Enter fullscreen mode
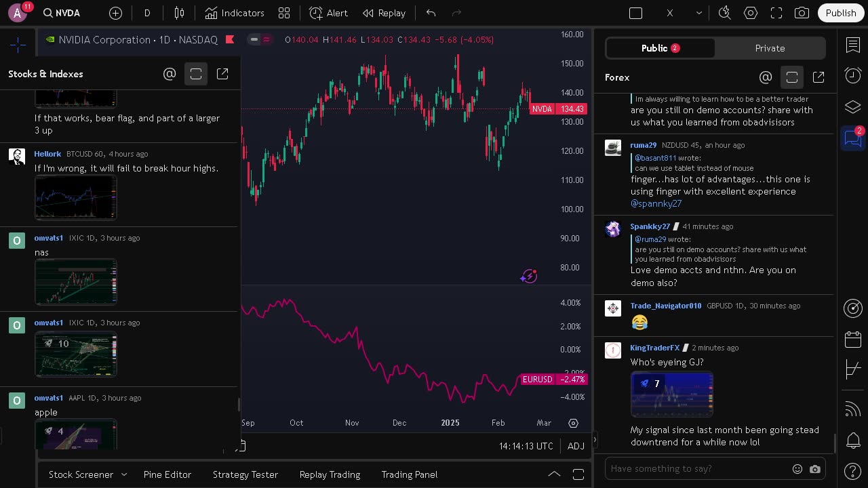 pos(776,13)
